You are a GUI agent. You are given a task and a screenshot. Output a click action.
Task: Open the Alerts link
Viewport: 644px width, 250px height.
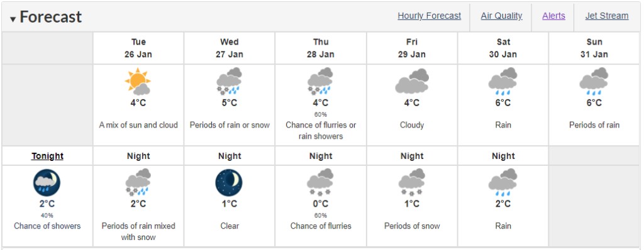click(553, 16)
